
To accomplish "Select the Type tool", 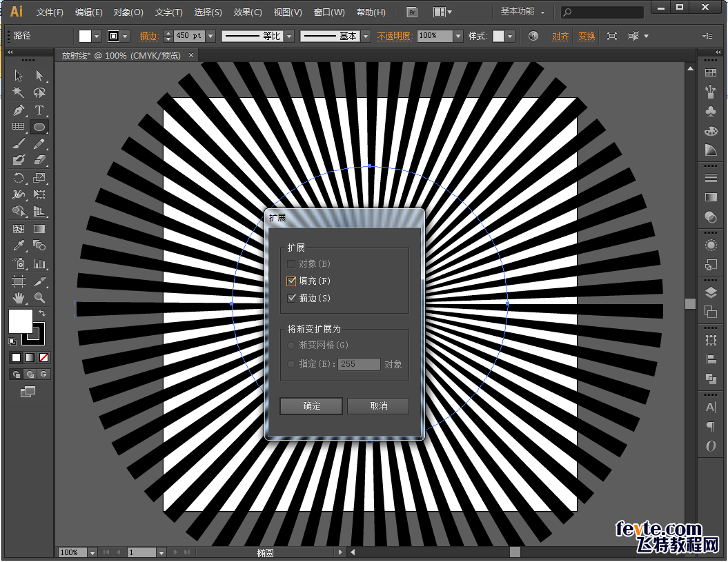I will click(39, 110).
